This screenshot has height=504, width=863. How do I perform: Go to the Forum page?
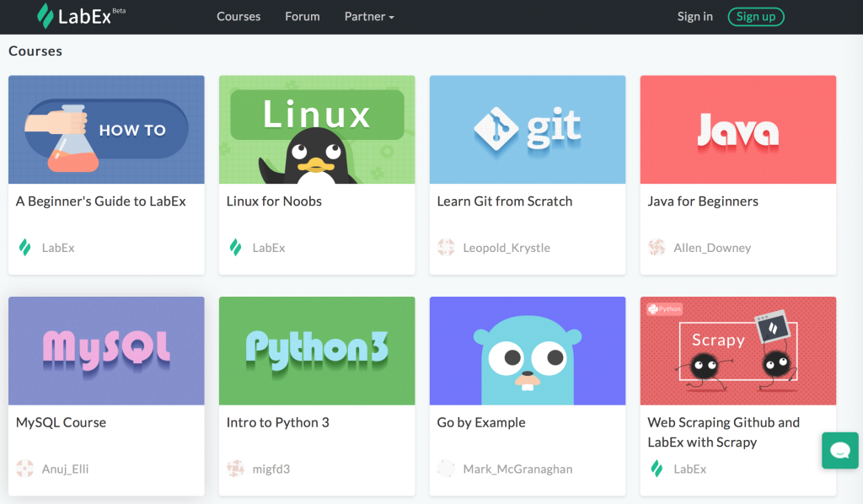point(303,17)
